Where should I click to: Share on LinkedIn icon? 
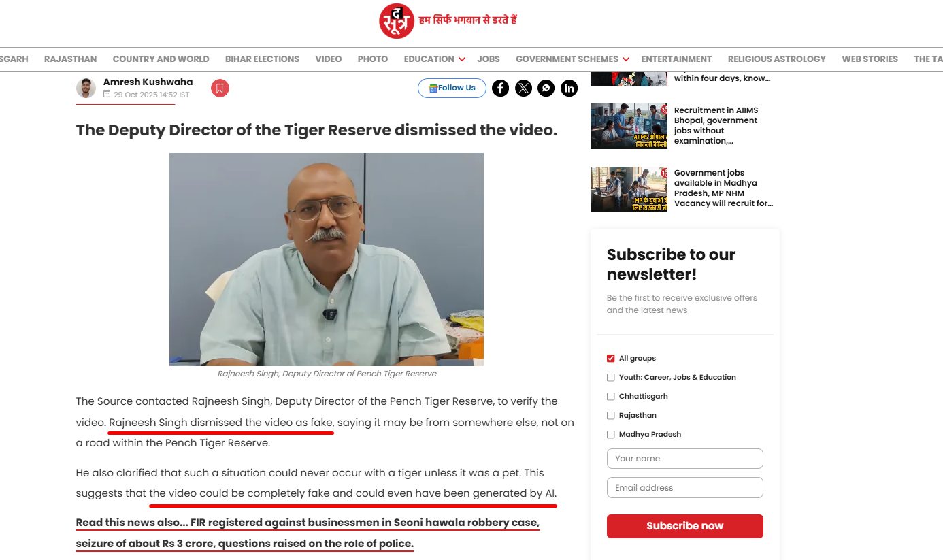[569, 88]
